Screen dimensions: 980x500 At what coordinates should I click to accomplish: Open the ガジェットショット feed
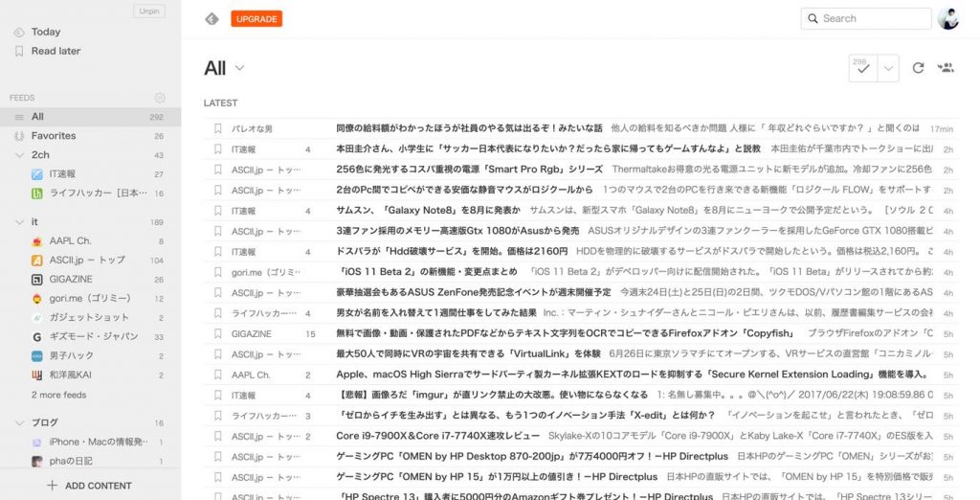click(91, 317)
